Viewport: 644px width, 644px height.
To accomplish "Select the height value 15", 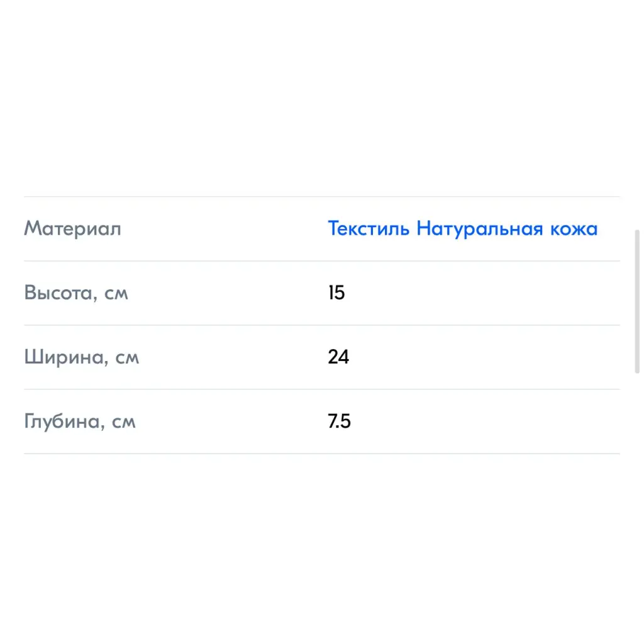I will click(336, 293).
